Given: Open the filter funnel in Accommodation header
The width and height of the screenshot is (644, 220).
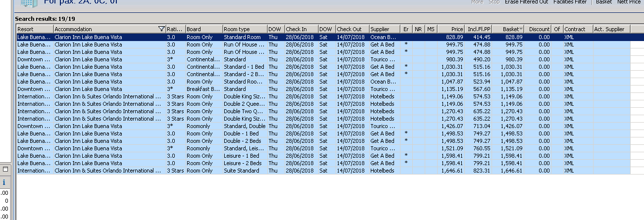Looking at the screenshot, I should (161, 29).
